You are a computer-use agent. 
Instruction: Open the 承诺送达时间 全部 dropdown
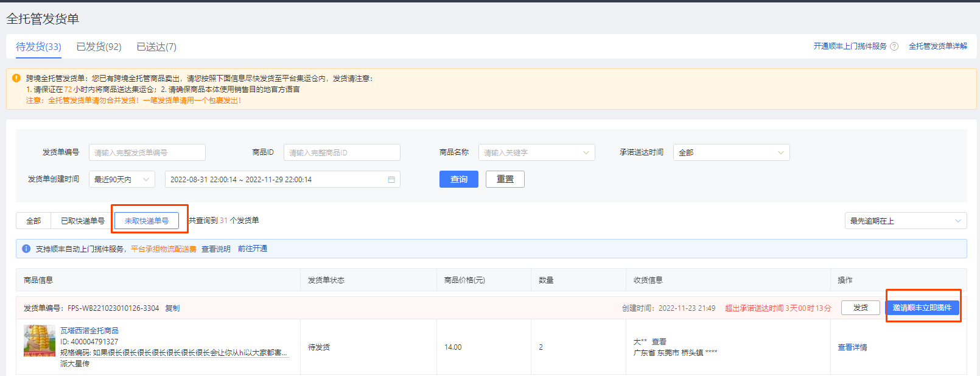[731, 152]
